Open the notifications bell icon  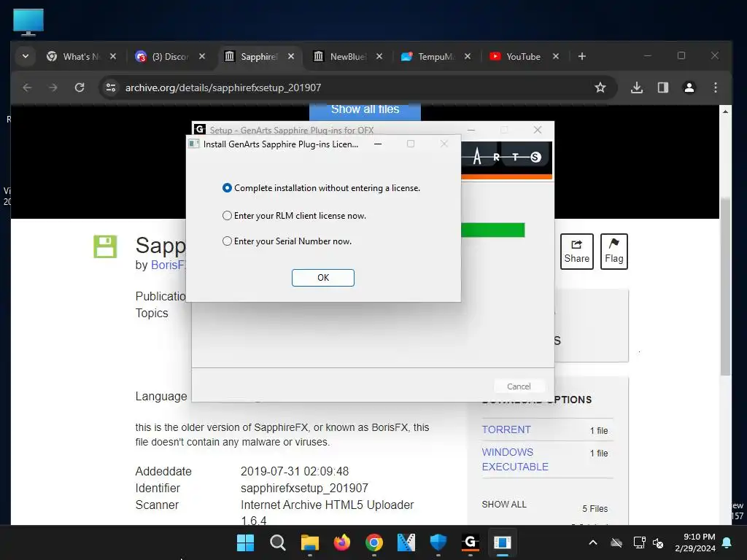(727, 542)
